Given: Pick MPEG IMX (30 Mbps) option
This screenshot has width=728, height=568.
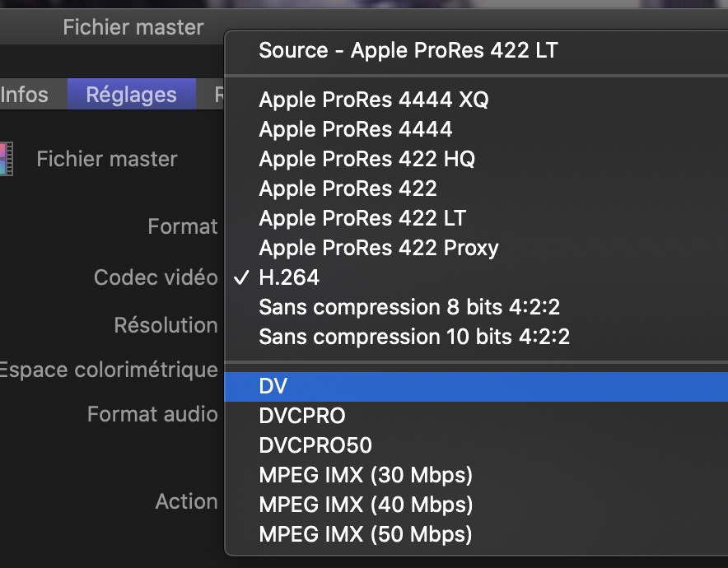Looking at the screenshot, I should pyautogui.click(x=366, y=475).
